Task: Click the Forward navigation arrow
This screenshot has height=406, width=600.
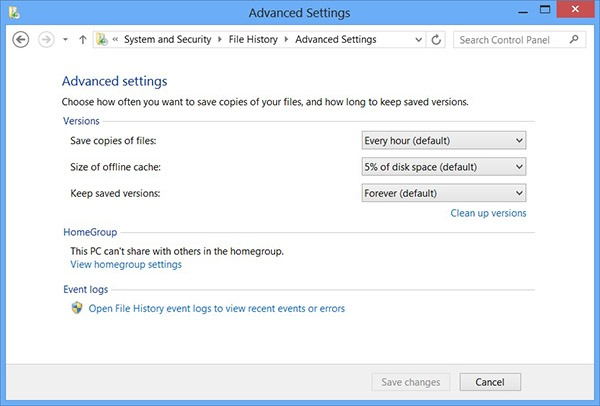Action: [44, 40]
